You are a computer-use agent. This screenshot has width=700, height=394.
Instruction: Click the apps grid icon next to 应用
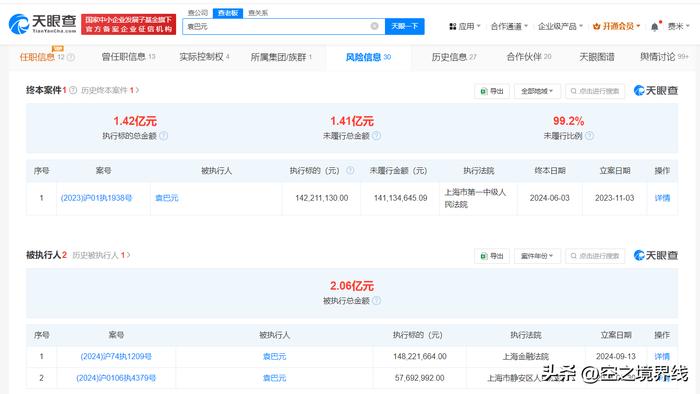tap(453, 26)
